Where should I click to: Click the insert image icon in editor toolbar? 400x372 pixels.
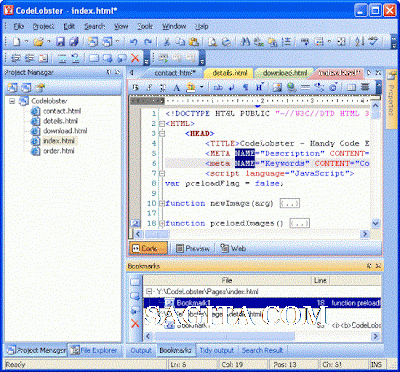(277, 88)
